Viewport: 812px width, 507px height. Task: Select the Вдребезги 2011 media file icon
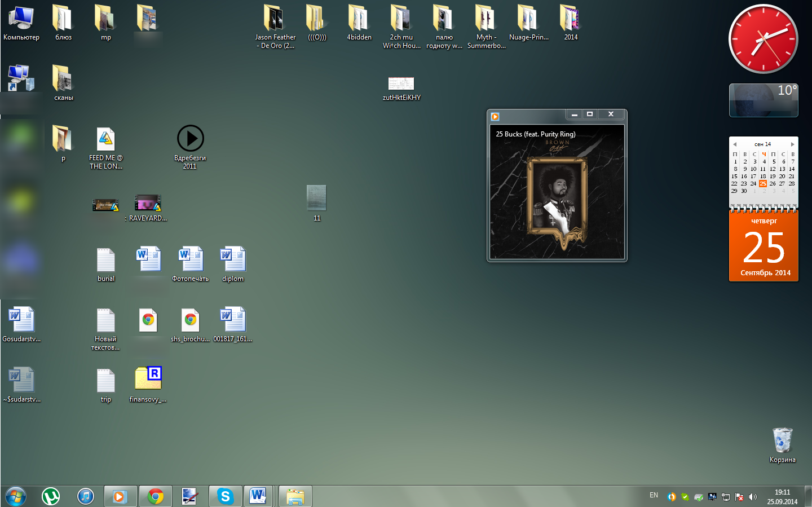[190, 139]
